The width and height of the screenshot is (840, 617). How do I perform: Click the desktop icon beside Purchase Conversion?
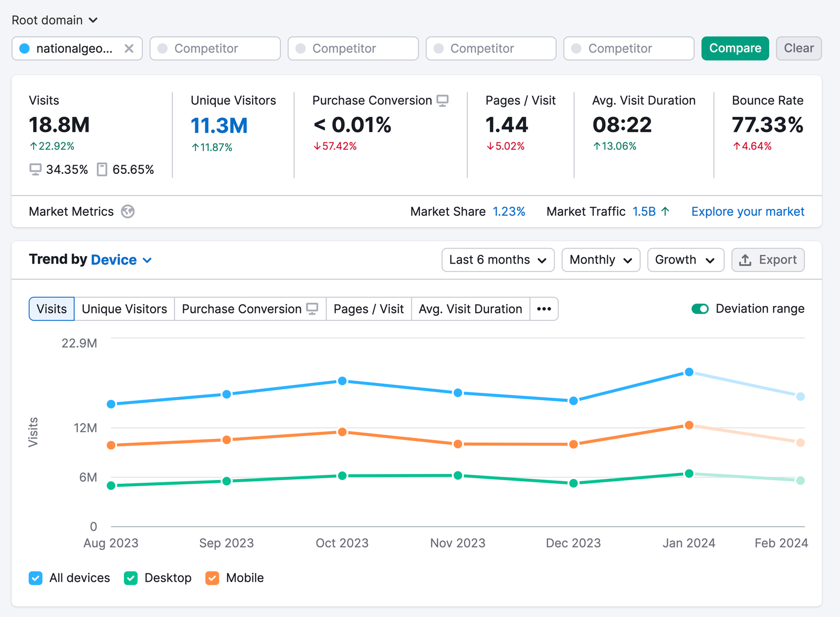click(x=443, y=100)
